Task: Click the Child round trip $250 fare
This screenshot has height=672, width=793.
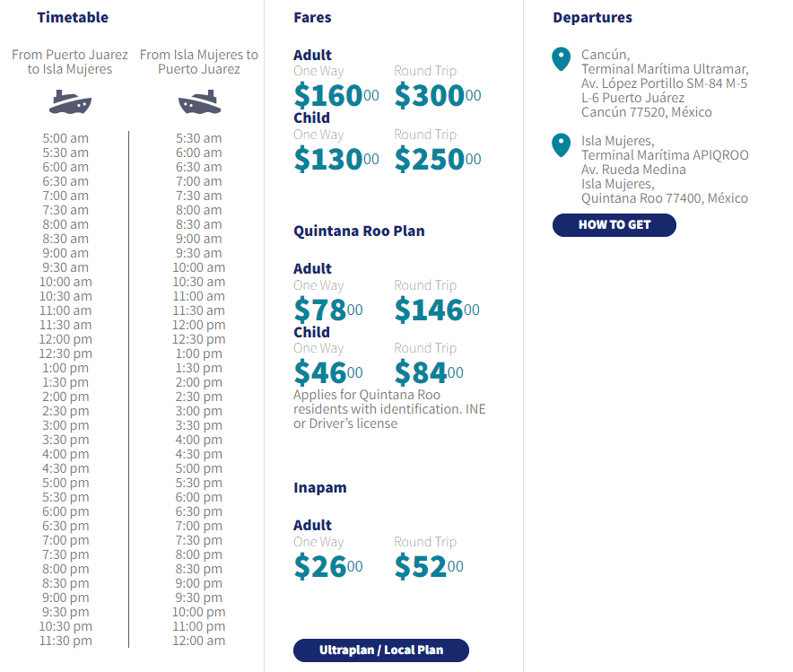Action: [x=438, y=159]
